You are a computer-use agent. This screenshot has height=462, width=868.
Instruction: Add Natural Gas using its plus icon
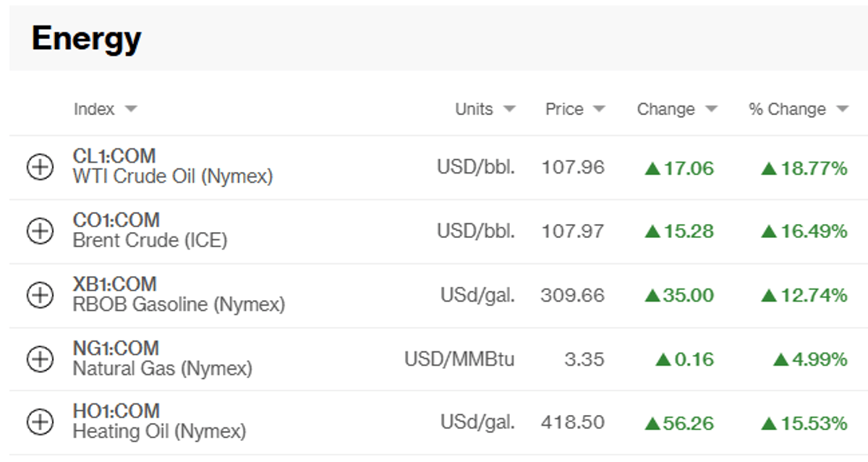[40, 359]
